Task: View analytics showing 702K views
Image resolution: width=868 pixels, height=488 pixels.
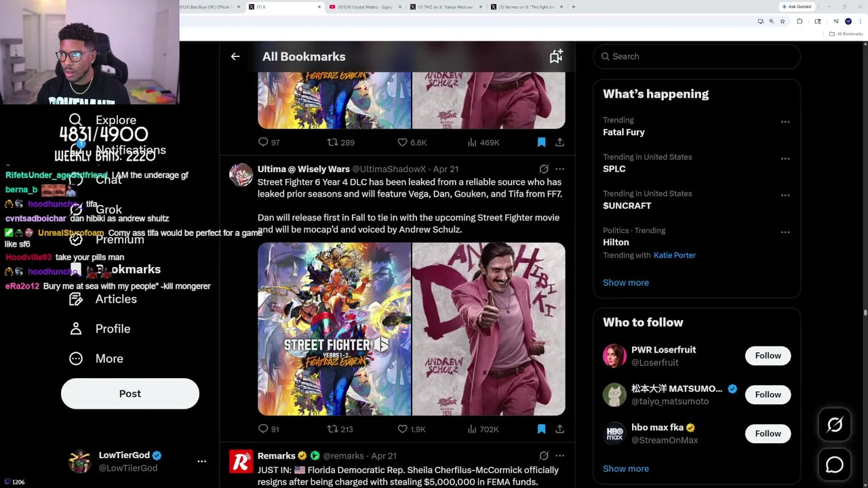Action: [x=484, y=429]
